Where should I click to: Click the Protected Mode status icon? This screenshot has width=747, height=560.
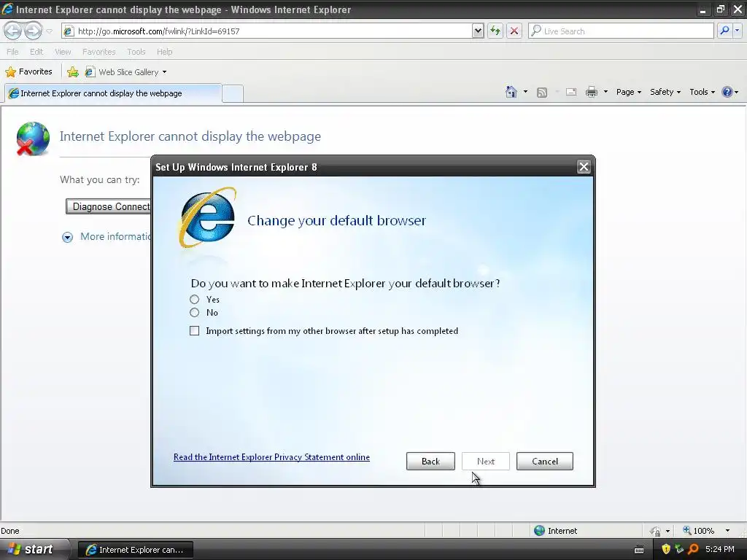click(656, 531)
